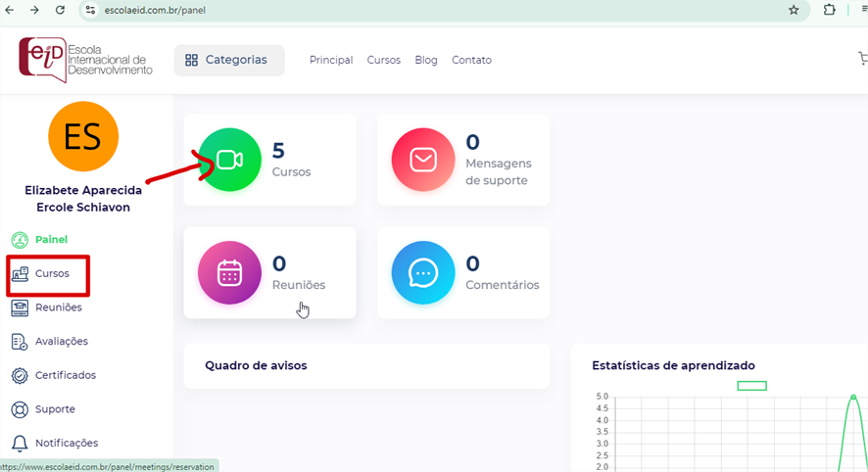Click the purple calendar Reuniões icon
The width and height of the screenshot is (868, 472).
[230, 273]
